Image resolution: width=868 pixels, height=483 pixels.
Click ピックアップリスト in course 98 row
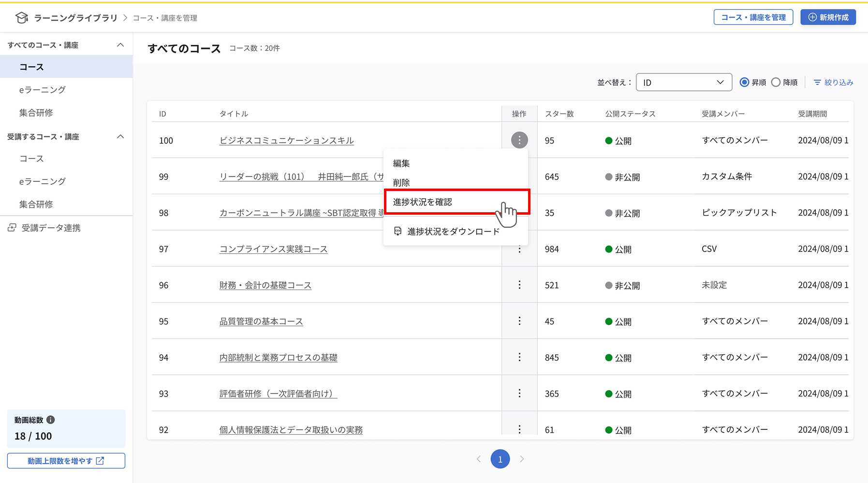[x=739, y=213]
